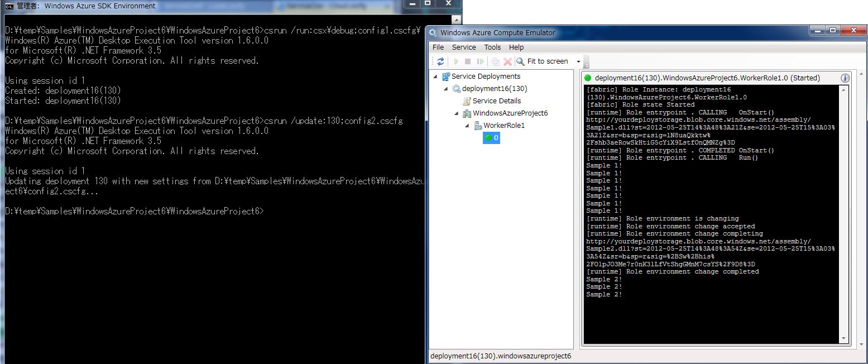Click the Compute Emulator title bar icon
The width and height of the screenshot is (868, 364).
(x=433, y=33)
